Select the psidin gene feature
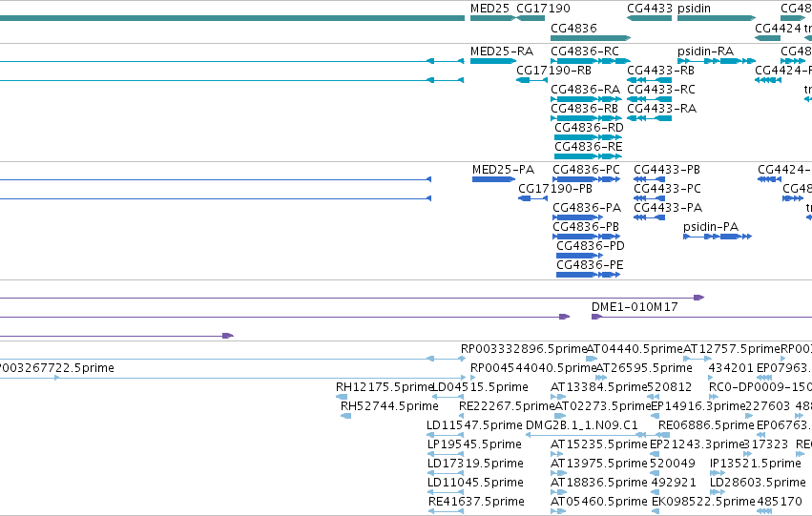 (x=717, y=18)
